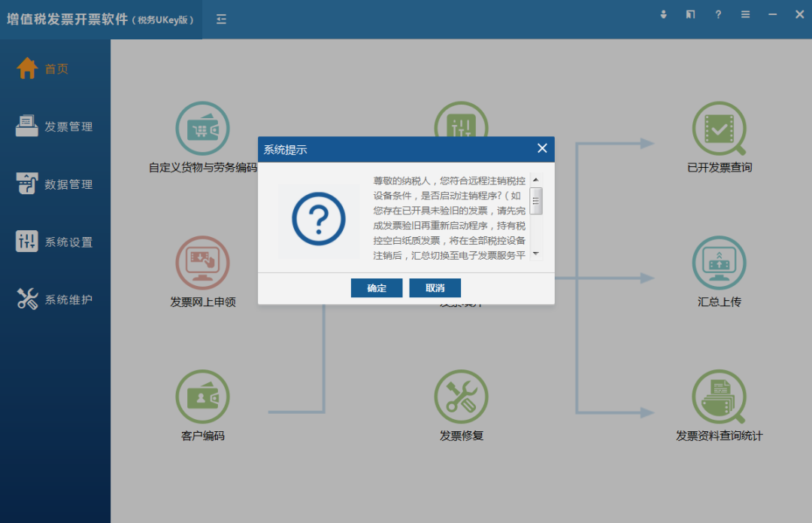Viewport: 812px width, 523px height.
Task: Open 客户编码 customer codes icon
Action: (x=202, y=396)
